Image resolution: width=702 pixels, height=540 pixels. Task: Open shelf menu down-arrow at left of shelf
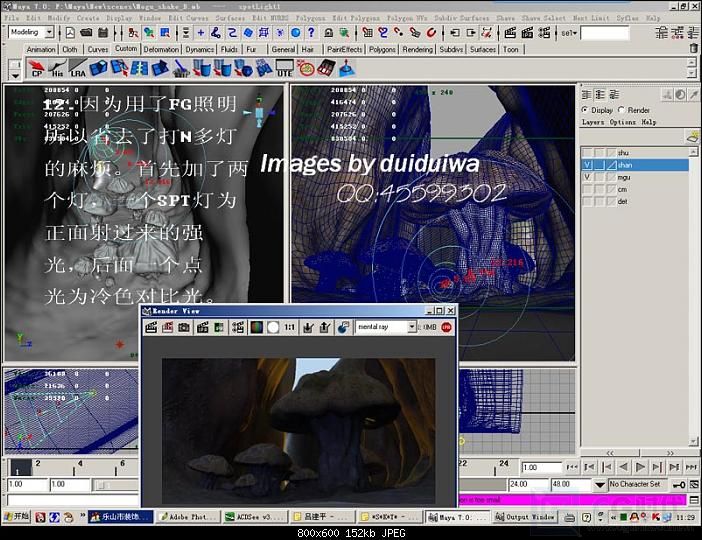click(15, 75)
